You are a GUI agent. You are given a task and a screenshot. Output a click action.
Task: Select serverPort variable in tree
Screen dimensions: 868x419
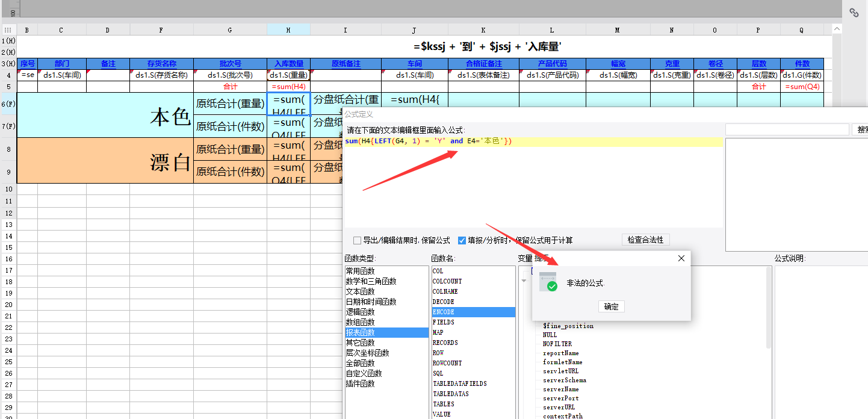(560, 398)
